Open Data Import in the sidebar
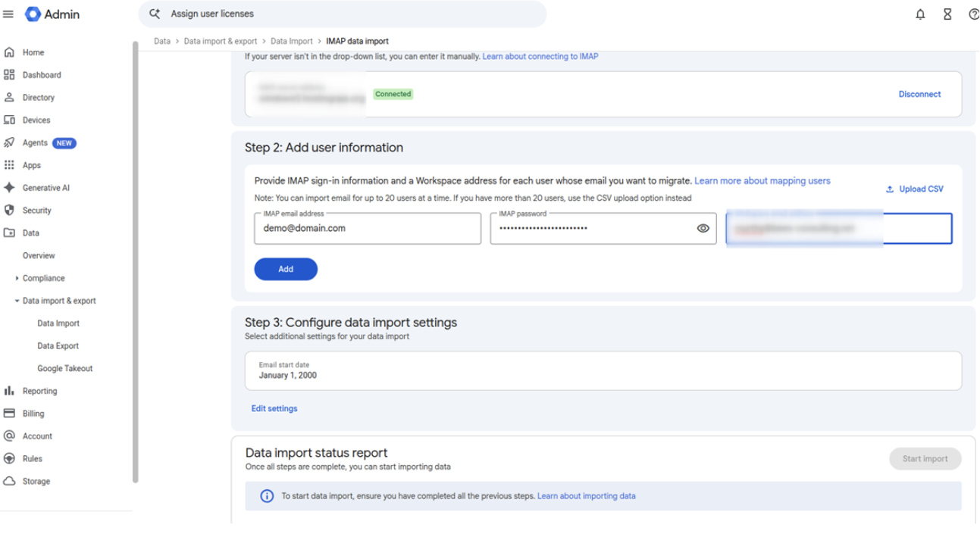The width and height of the screenshot is (980, 540). coord(58,323)
